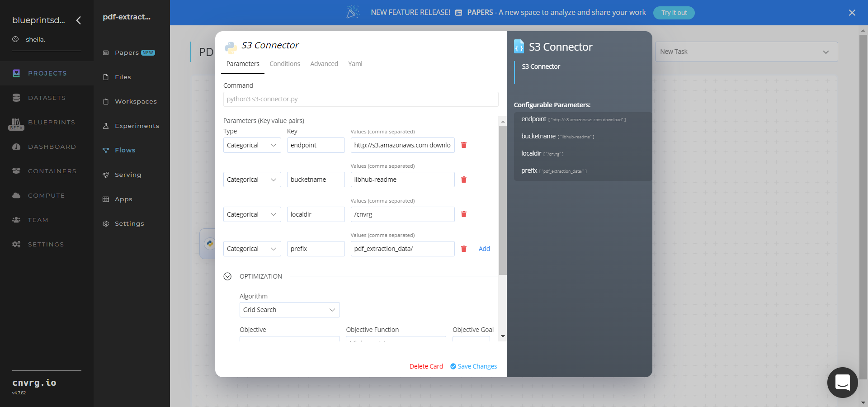
Task: Click the project Settings gear icon
Action: pyautogui.click(x=106, y=223)
